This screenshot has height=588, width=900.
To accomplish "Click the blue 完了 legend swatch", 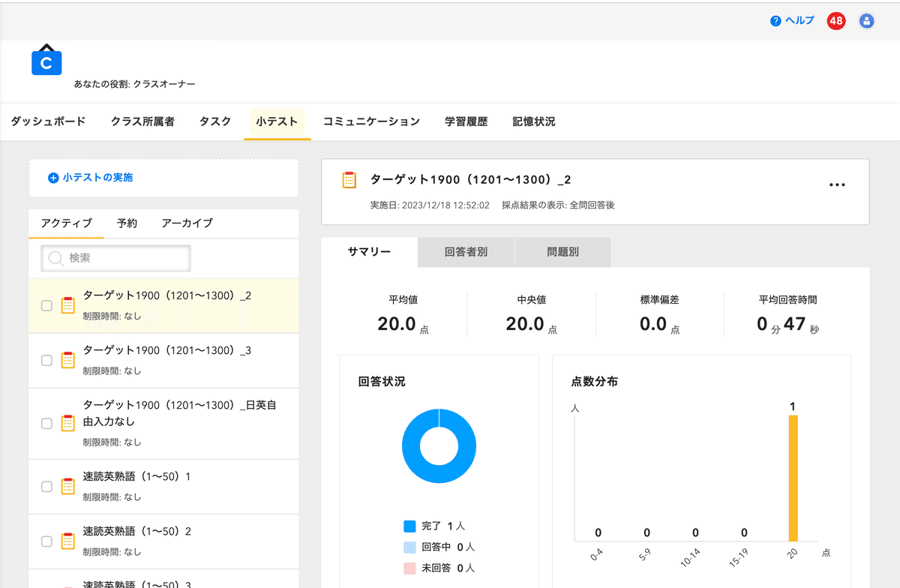I will (x=409, y=526).
